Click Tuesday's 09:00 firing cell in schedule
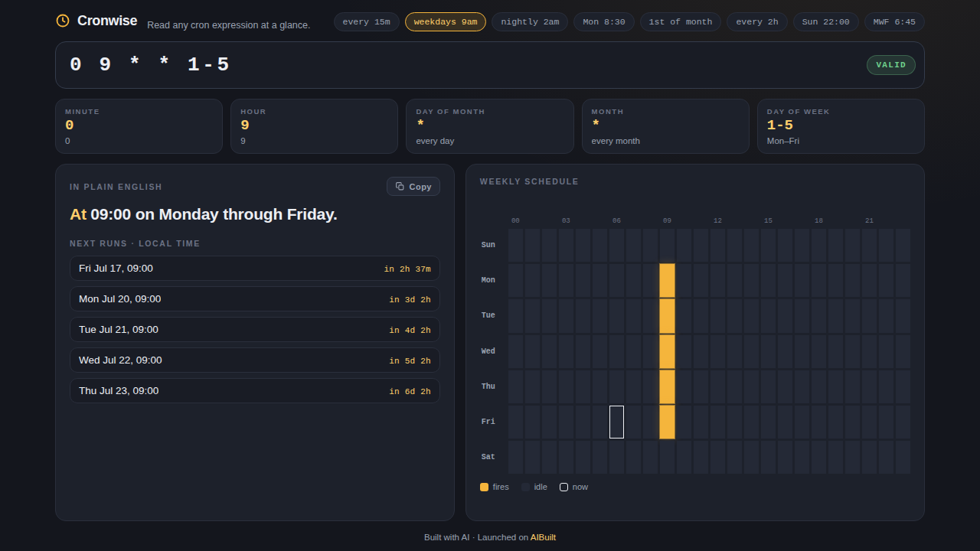This screenshot has width=980, height=551. pos(667,316)
